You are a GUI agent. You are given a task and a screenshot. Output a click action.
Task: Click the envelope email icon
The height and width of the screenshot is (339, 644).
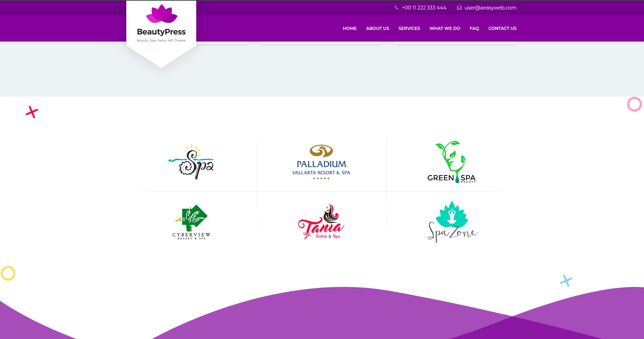(459, 7)
